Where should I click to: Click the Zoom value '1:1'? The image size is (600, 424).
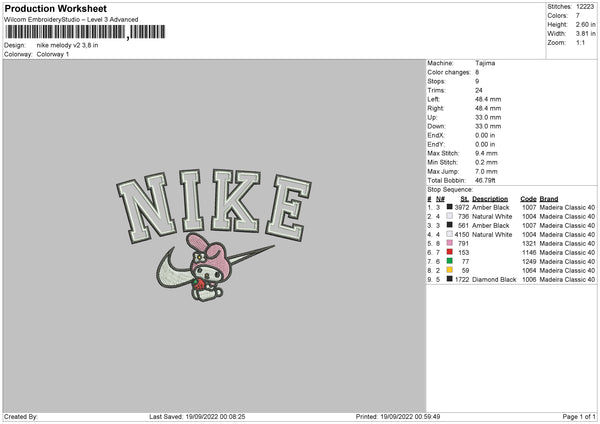(x=580, y=43)
